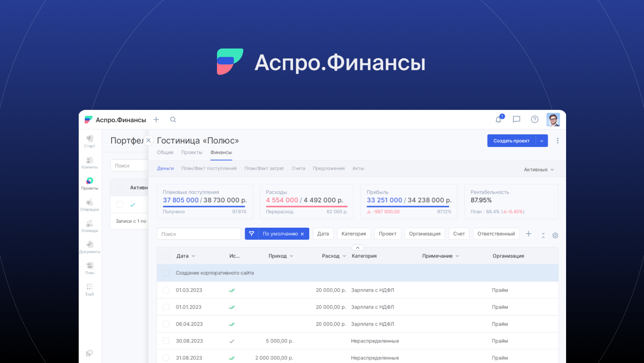
Task: Open the Операции sidebar section
Action: (89, 205)
